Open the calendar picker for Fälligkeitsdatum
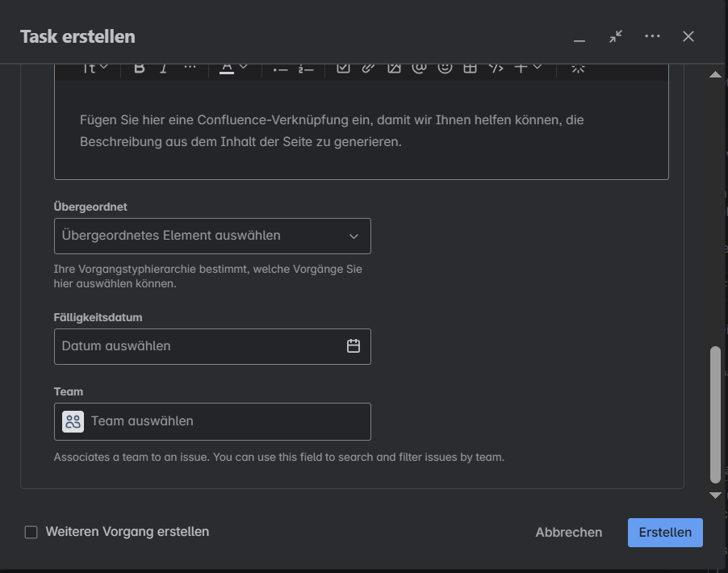This screenshot has height=573, width=728. click(x=353, y=346)
